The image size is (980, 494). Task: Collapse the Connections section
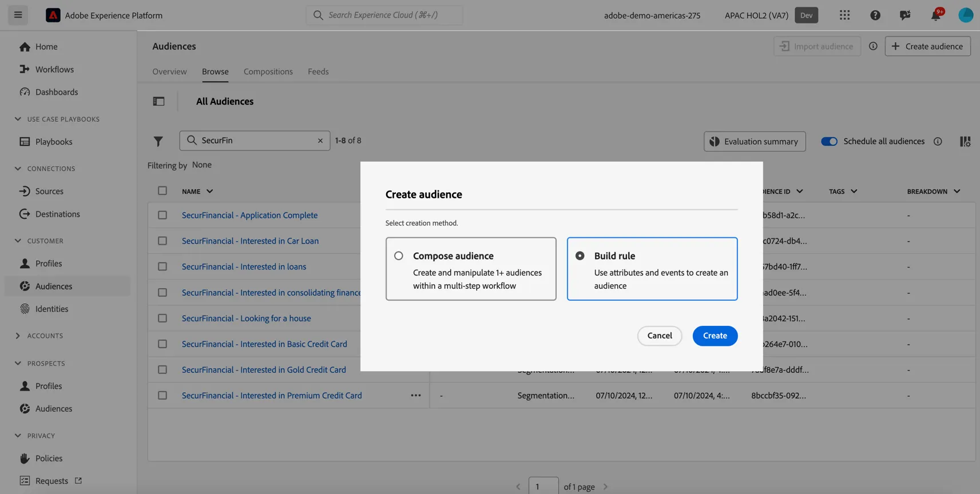pyautogui.click(x=18, y=169)
